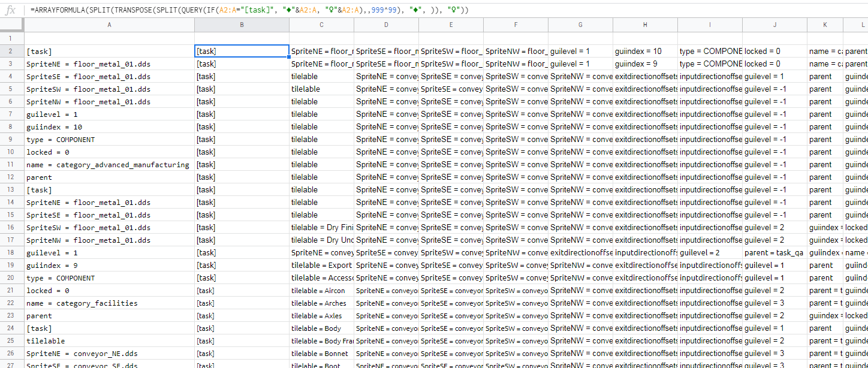Click "tilelable = Dry Fini" cell
868x368 pixels.
pyautogui.click(x=321, y=227)
